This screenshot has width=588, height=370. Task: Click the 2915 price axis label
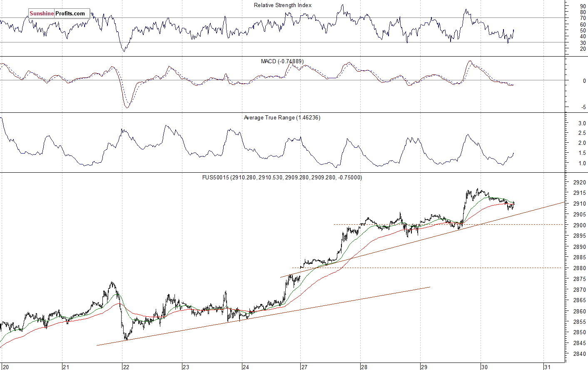click(580, 193)
